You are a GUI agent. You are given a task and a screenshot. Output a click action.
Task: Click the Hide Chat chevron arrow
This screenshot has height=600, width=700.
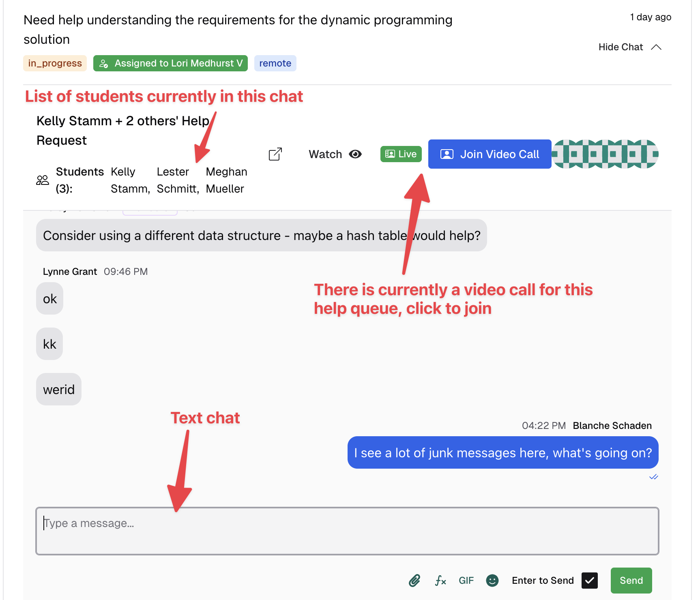click(656, 47)
